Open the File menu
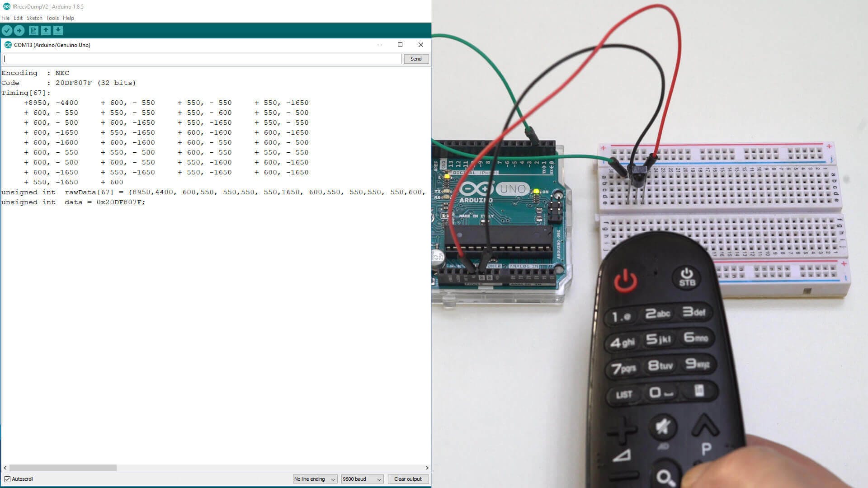The width and height of the screenshot is (868, 488). [x=5, y=18]
